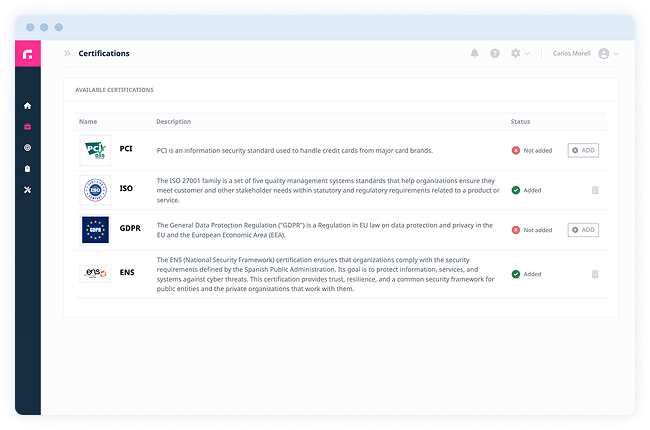Click the PCI DSS logo thumbnail

point(95,150)
